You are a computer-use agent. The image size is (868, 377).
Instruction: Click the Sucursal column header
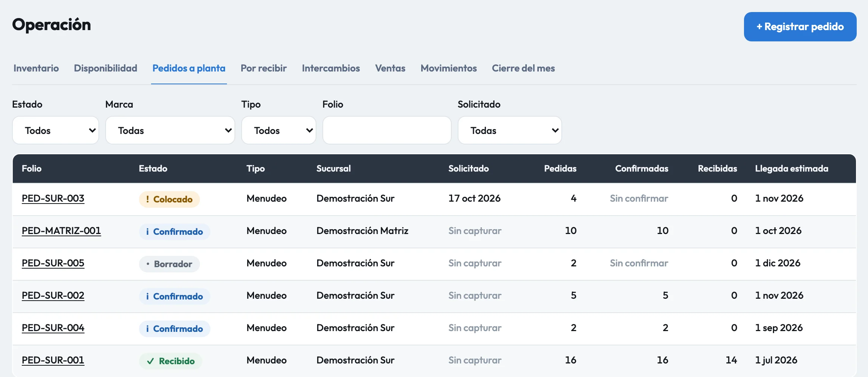click(334, 169)
